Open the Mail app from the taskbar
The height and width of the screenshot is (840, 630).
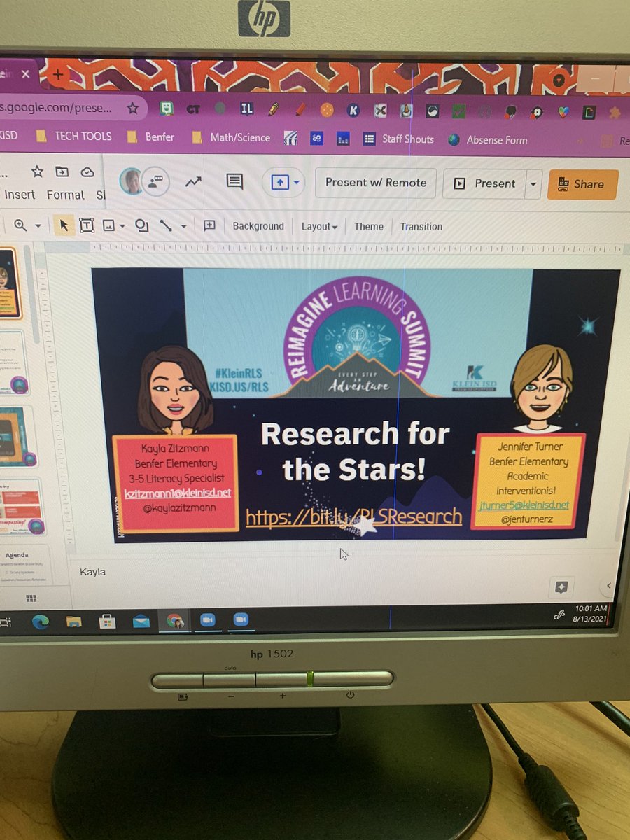pos(141,621)
